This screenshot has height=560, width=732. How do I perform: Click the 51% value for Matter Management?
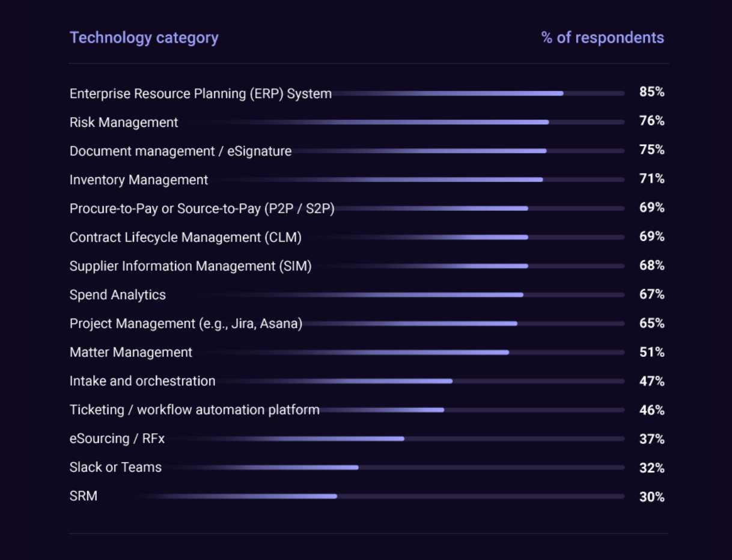[x=652, y=352]
